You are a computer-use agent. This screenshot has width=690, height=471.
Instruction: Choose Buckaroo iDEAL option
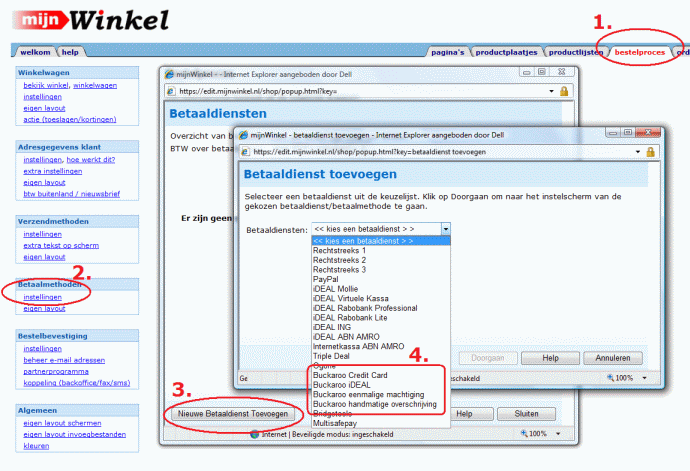click(x=381, y=385)
